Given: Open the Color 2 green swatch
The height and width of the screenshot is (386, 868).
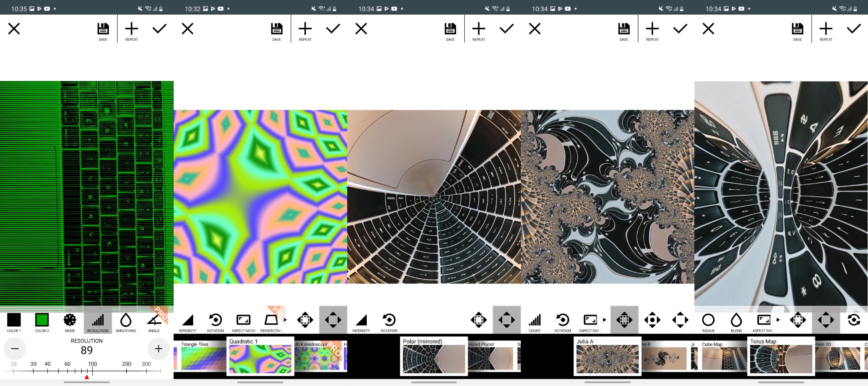Looking at the screenshot, I should point(42,322).
